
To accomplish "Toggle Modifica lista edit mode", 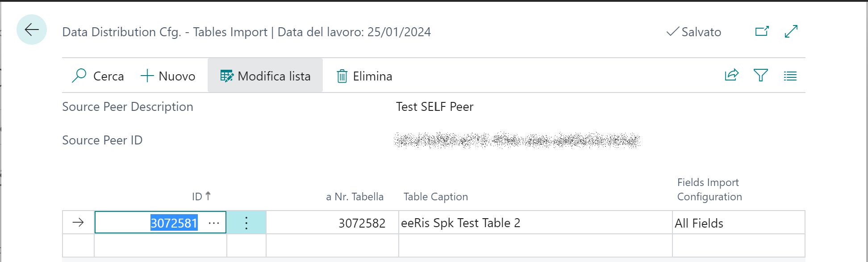I will point(265,76).
